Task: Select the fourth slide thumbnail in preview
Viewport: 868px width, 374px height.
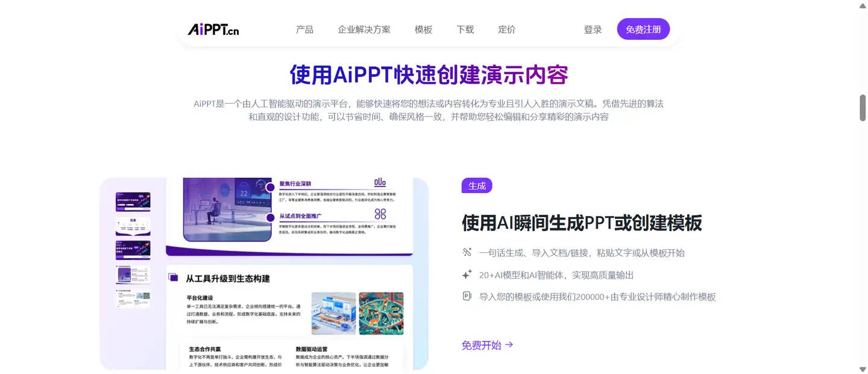Action: click(x=133, y=274)
